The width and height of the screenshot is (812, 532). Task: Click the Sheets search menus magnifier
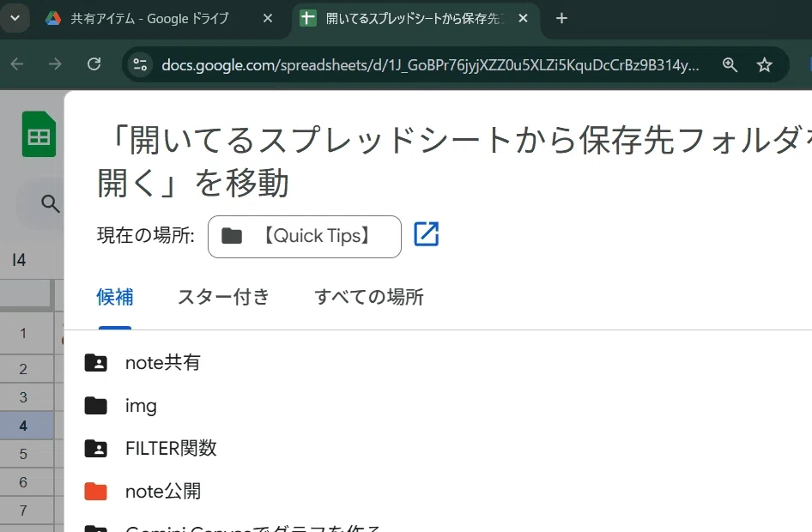coord(51,203)
